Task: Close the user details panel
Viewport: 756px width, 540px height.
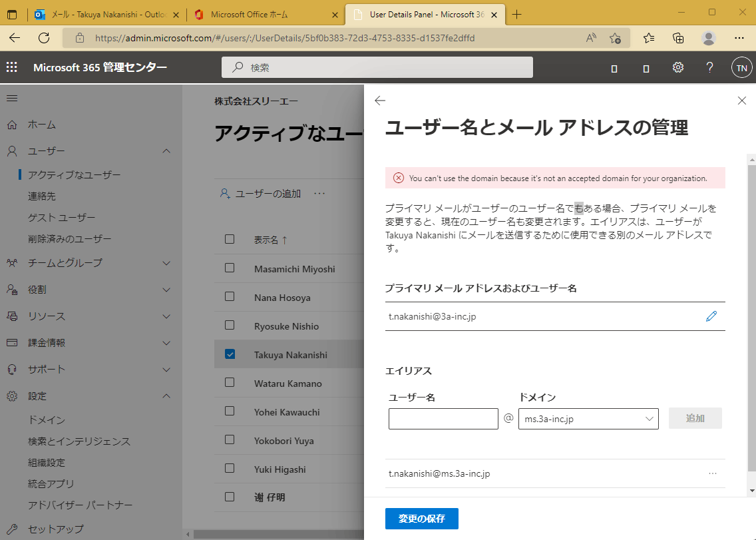Action: [741, 101]
